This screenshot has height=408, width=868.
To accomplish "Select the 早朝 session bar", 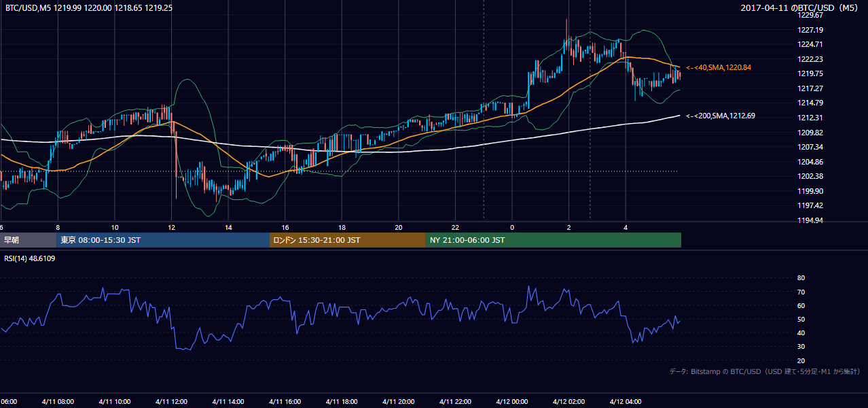I will point(29,240).
